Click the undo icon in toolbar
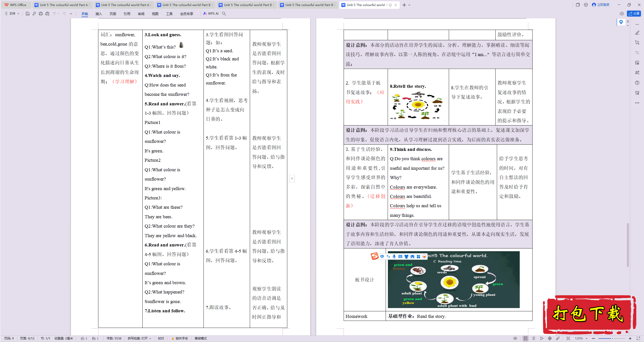 pyautogui.click(x=54, y=14)
